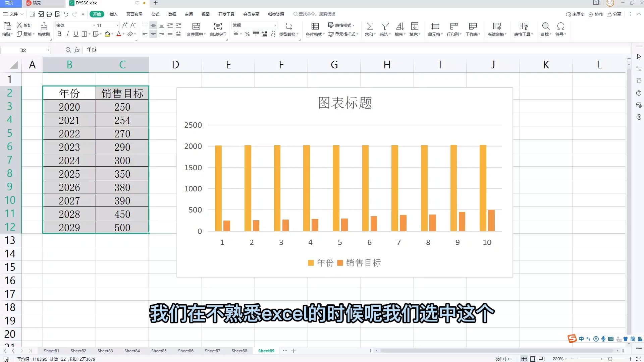Switch to the 视图 ribbon tab
The image size is (644, 362).
206,14
